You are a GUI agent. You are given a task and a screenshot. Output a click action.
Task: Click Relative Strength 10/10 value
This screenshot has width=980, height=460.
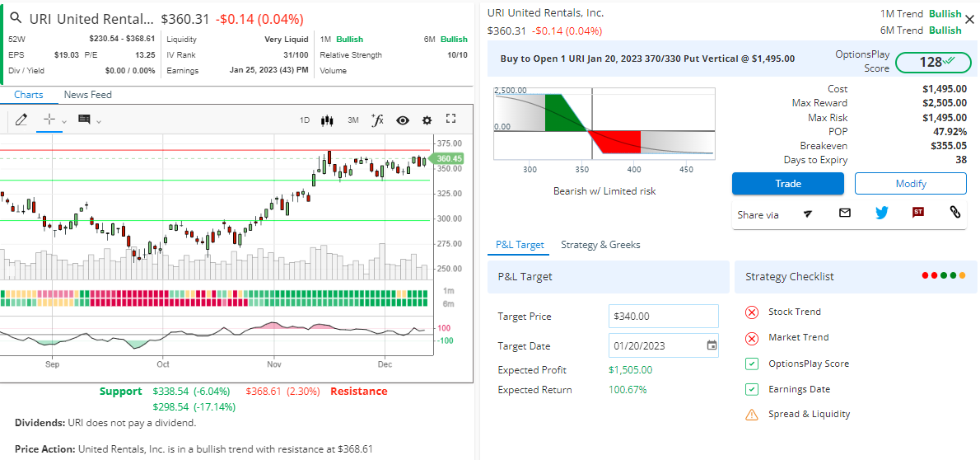[x=457, y=55]
